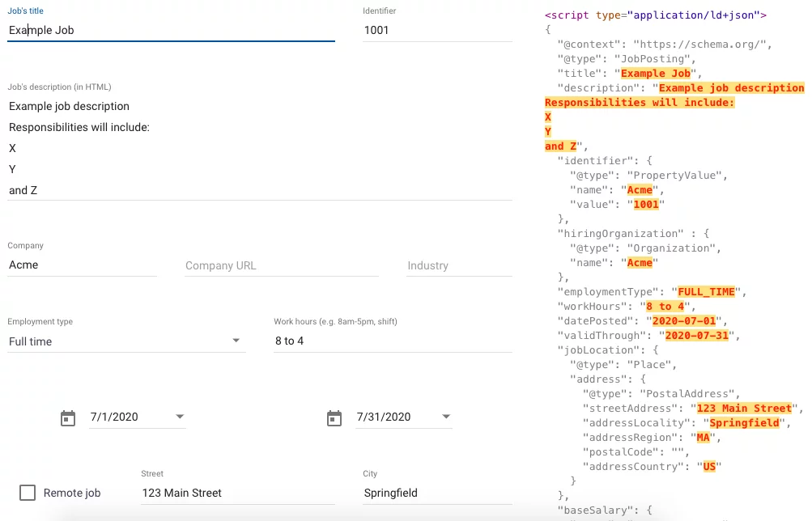The image size is (812, 521).
Task: Enable the Remote job checkbox
Action: 28,493
